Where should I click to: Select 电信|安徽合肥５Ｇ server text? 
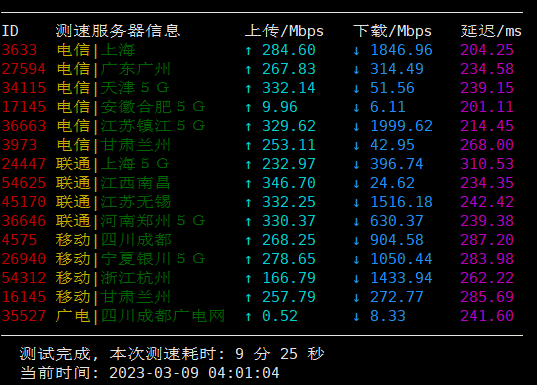click(131, 107)
